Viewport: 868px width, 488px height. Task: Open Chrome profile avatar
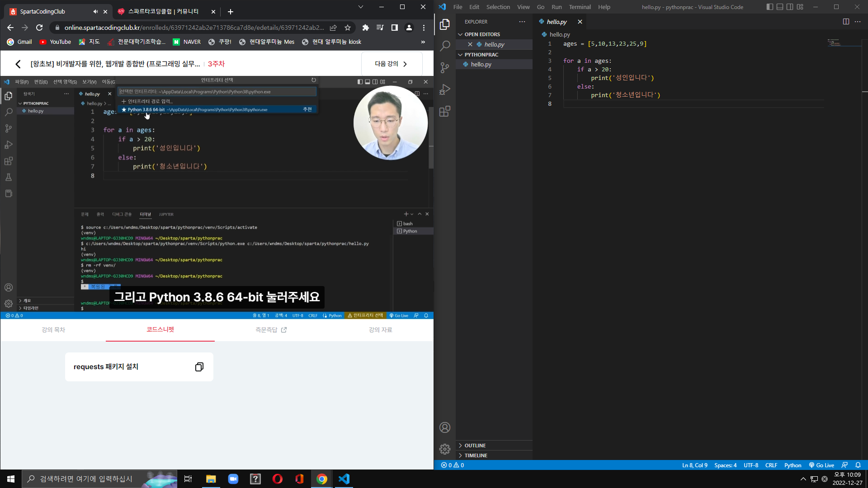(x=409, y=28)
